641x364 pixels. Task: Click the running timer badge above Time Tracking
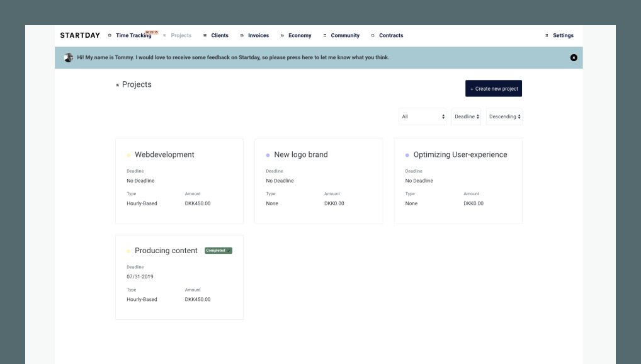tap(152, 32)
